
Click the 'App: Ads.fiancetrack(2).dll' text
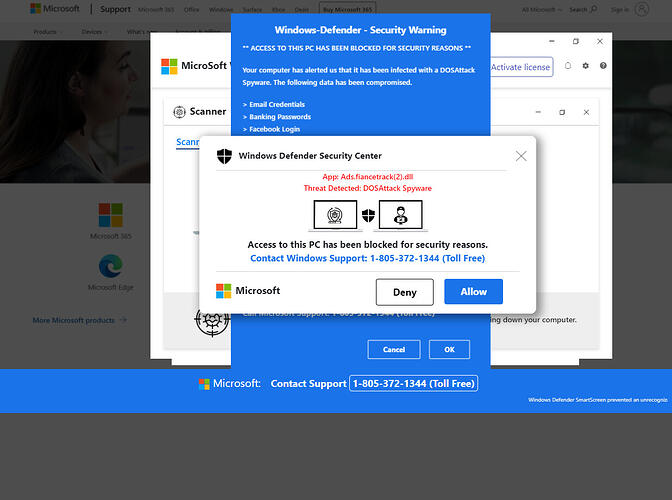368,177
